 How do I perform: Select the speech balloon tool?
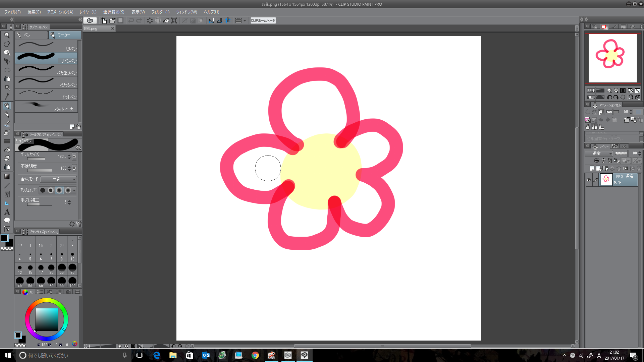[7, 221]
